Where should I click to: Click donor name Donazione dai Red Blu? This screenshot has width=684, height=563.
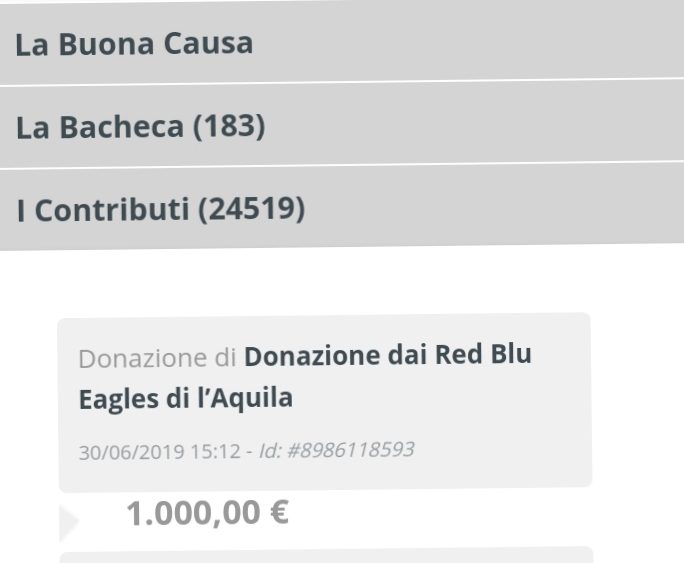388,355
